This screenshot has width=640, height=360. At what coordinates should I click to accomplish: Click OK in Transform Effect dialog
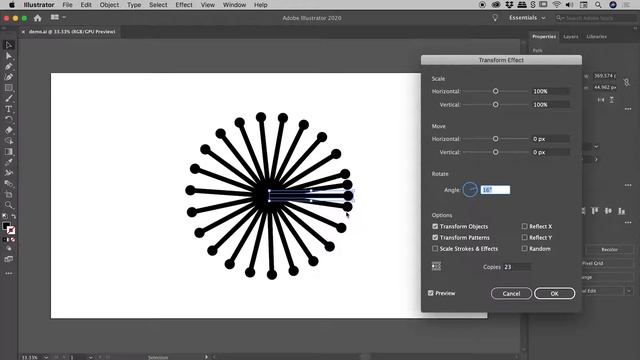coord(554,293)
